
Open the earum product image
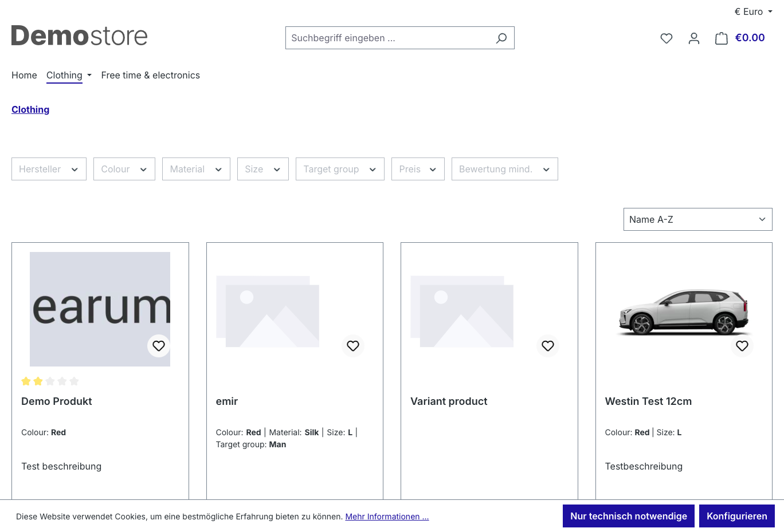(100, 309)
